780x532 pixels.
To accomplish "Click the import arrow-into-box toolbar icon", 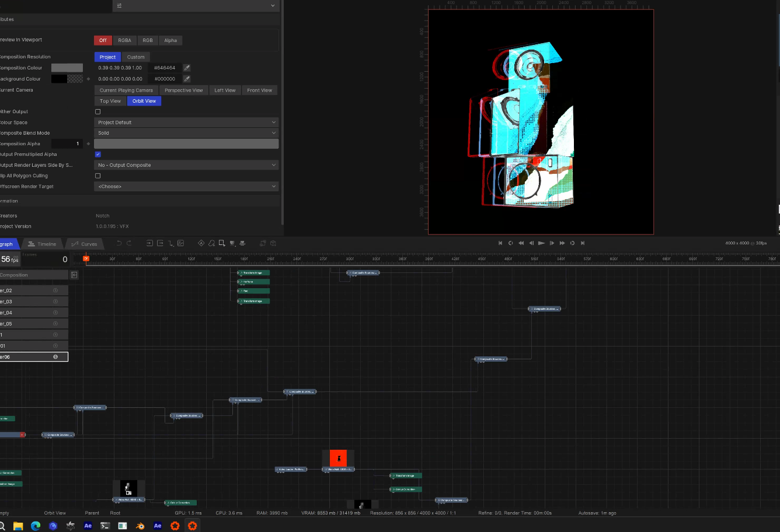I will coord(149,243).
